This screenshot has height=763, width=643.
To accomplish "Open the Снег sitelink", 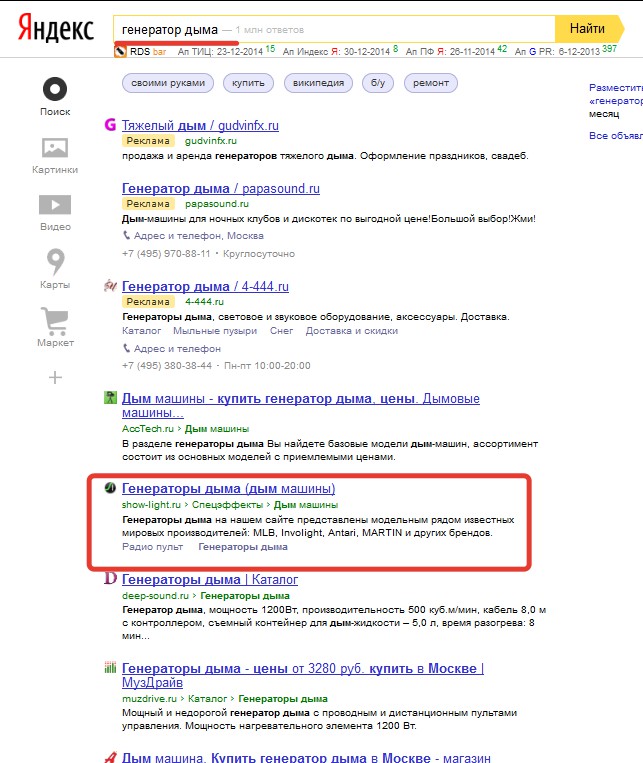I will [281, 331].
